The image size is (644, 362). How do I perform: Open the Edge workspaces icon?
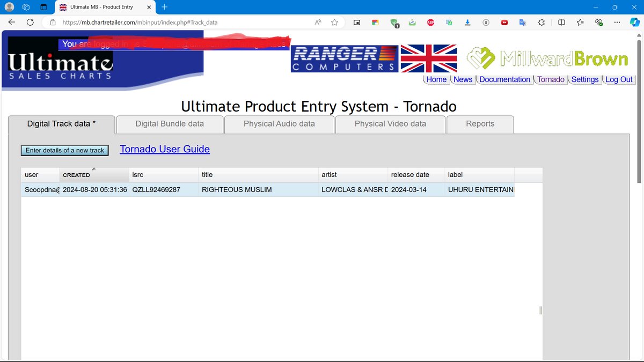26,7
